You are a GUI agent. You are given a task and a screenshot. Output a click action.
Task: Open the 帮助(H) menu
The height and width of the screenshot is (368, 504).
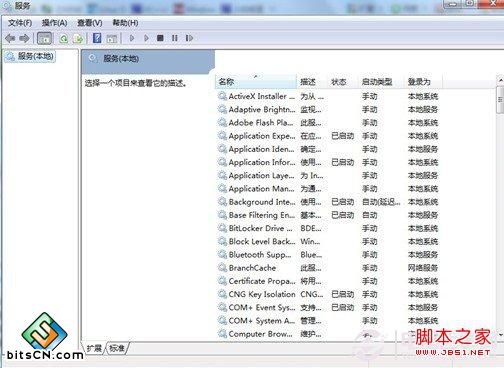125,23
